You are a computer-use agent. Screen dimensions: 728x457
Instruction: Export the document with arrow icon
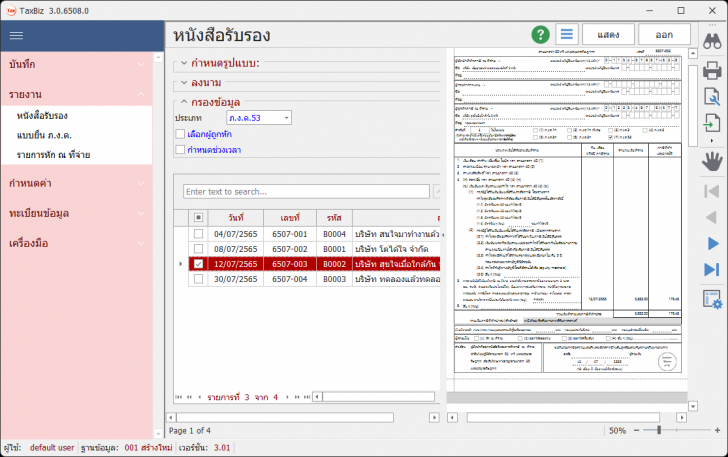click(x=712, y=123)
